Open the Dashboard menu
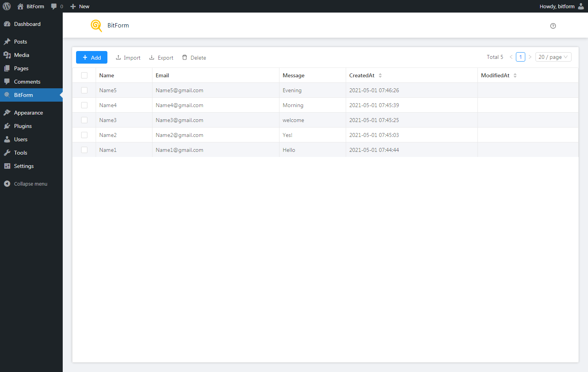This screenshot has height=372, width=588. (31, 24)
